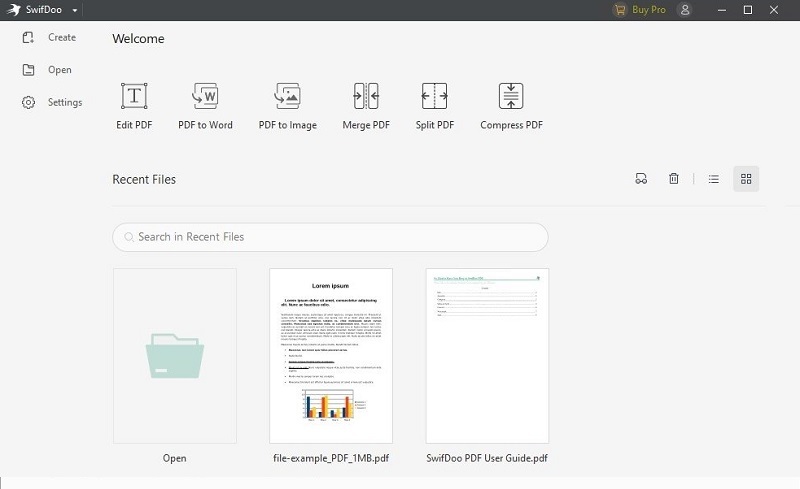Close the SwifDoo window
800x489 pixels.
point(774,10)
